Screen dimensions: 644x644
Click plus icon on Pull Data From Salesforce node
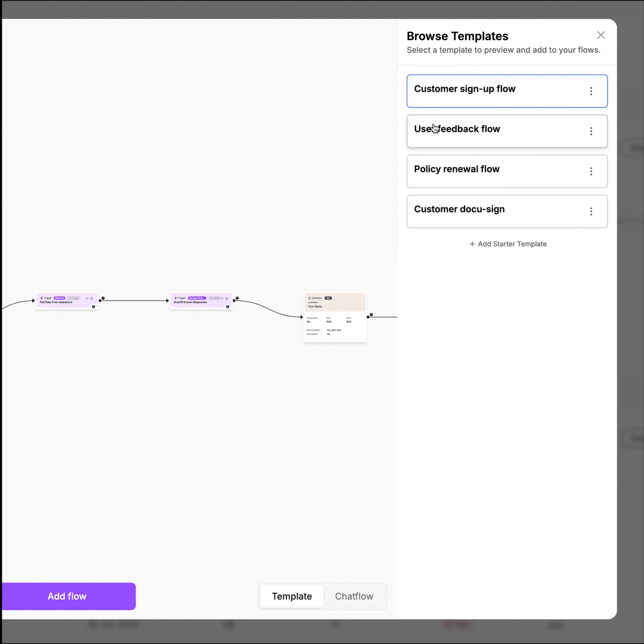click(x=94, y=307)
